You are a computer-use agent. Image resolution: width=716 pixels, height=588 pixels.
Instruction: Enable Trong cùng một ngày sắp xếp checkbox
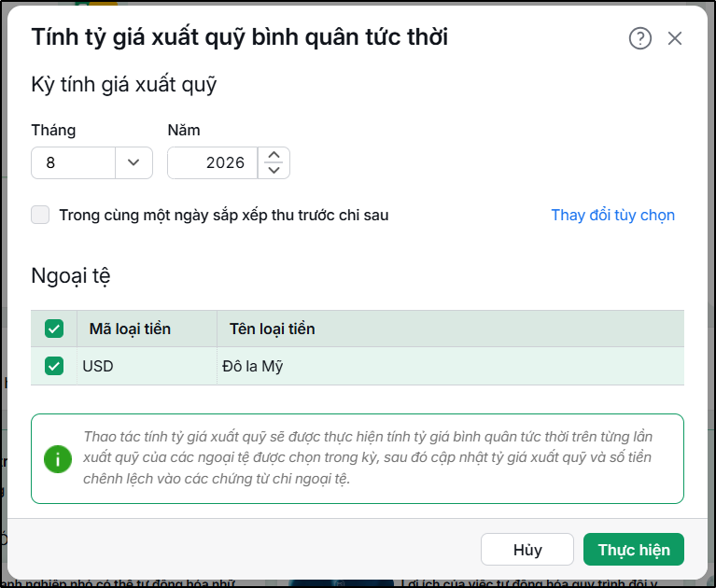click(40, 215)
